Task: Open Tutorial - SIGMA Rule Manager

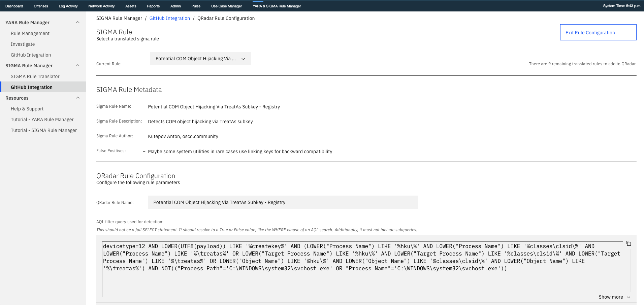Action: [x=44, y=130]
